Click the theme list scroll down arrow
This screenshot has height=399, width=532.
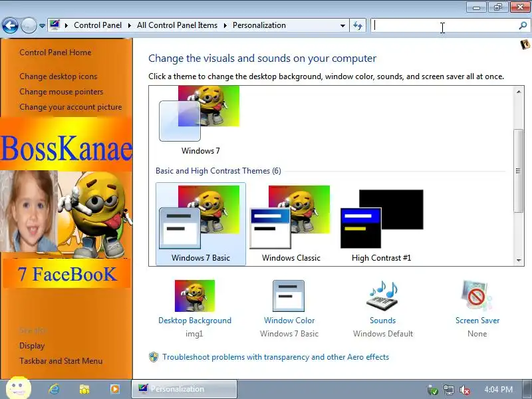tap(519, 260)
